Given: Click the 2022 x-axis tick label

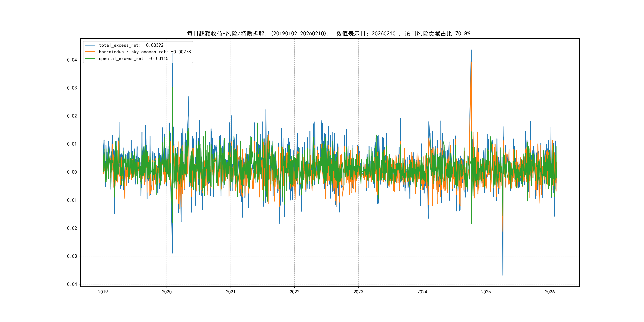Looking at the screenshot, I should point(295,292).
